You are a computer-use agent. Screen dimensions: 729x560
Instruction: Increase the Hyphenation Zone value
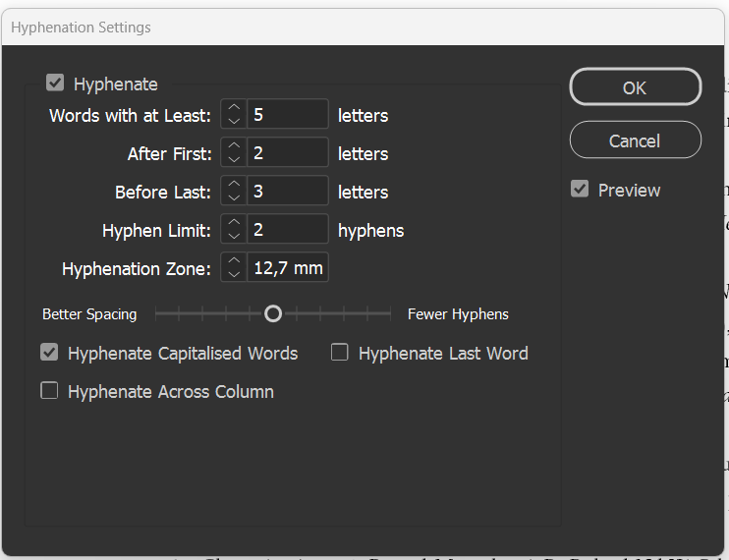pyautogui.click(x=234, y=261)
